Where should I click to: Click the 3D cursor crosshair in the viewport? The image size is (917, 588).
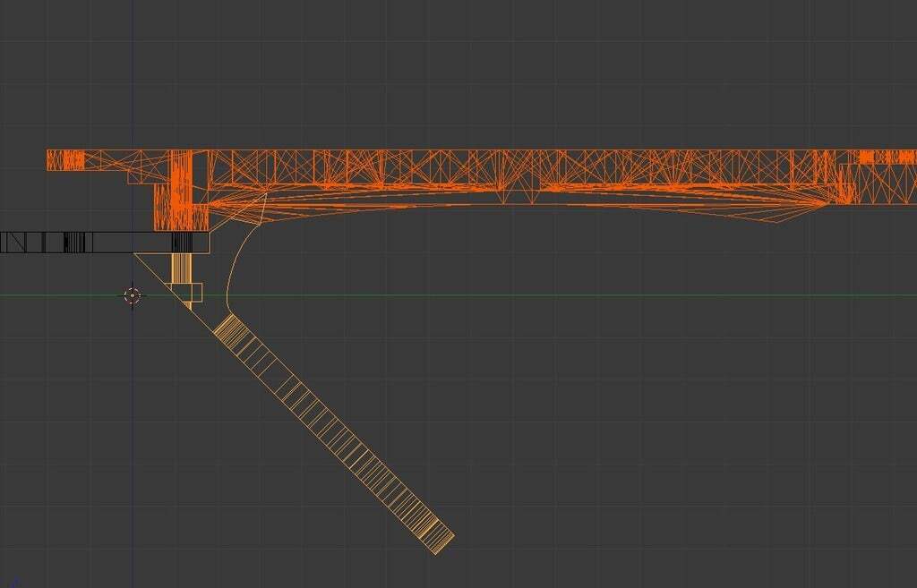[x=133, y=295]
